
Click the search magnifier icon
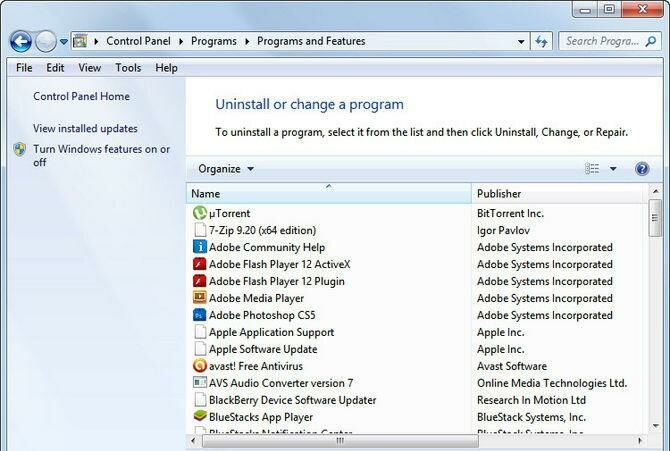[x=651, y=41]
